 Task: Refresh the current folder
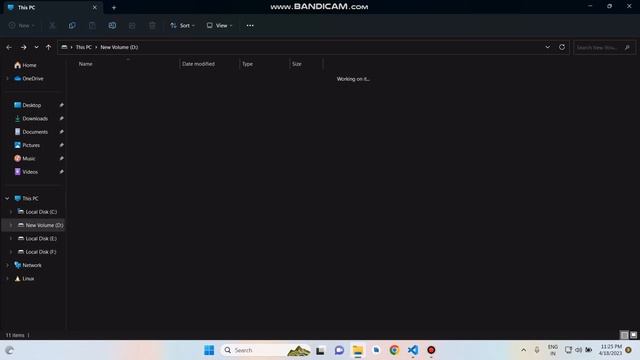[562, 47]
